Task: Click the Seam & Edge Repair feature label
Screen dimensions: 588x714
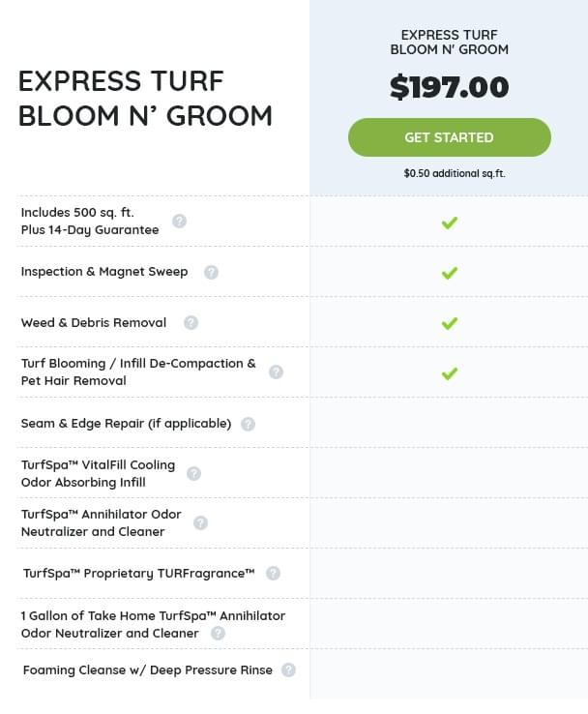Action: point(126,424)
